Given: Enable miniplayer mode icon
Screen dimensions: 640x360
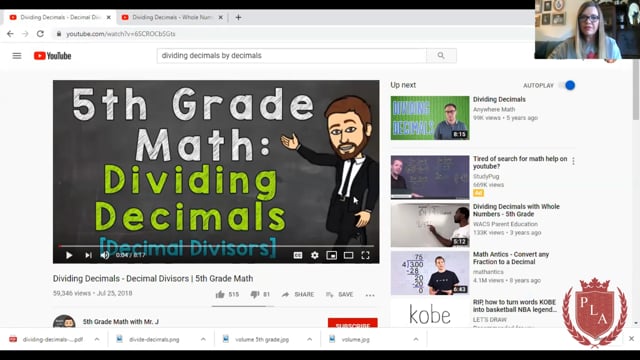Looking at the screenshot, I should click(x=331, y=255).
